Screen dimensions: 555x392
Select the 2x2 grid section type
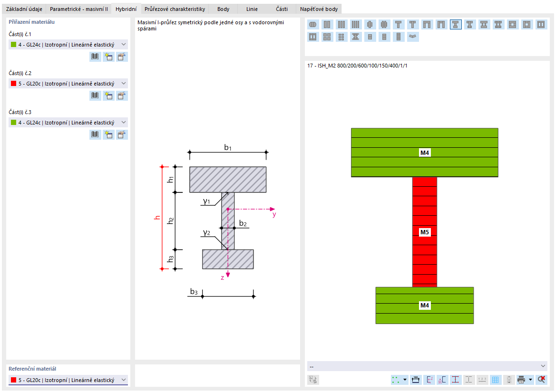pos(327,37)
